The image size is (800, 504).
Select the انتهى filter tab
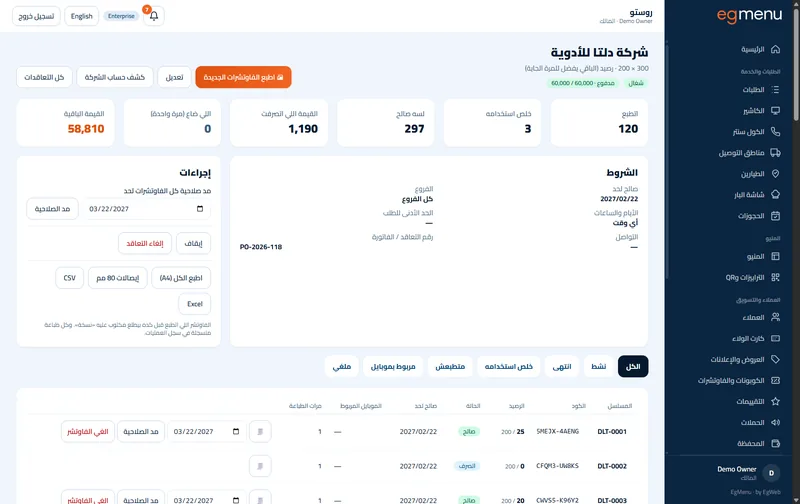point(562,366)
